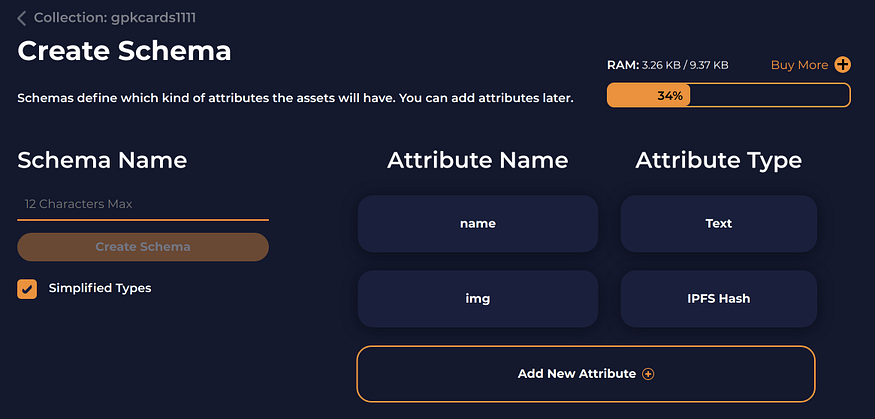Focus the Schema Name input field
875x419 pixels.
click(143, 204)
